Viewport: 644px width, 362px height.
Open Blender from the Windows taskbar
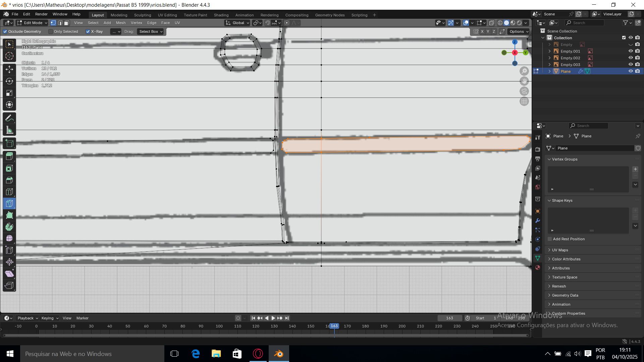278,354
